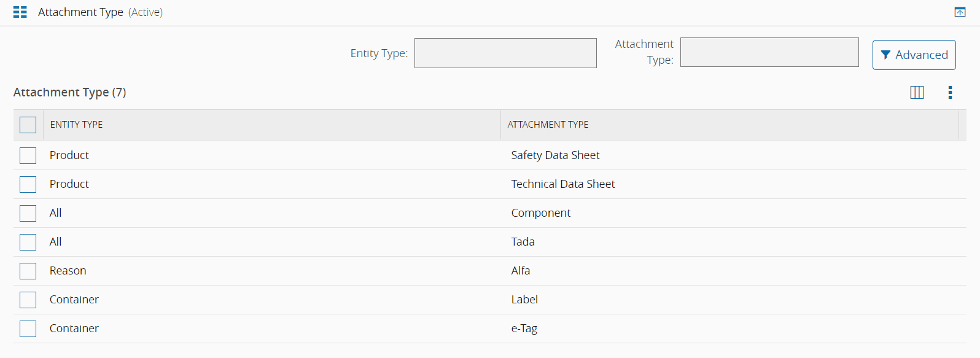Image resolution: width=980 pixels, height=358 pixels.
Task: Open the three-dot more actions menu
Action: click(x=950, y=93)
